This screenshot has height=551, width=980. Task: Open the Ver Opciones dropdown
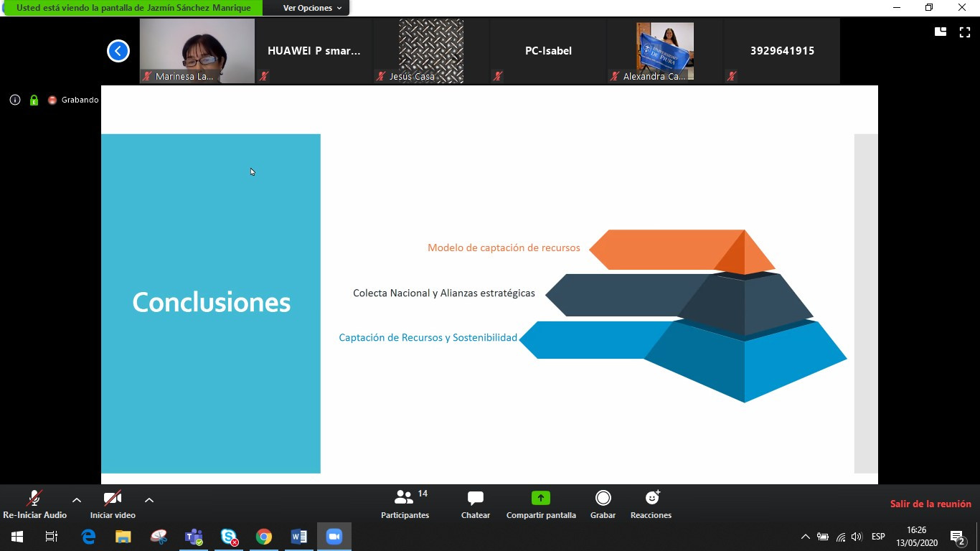306,8
